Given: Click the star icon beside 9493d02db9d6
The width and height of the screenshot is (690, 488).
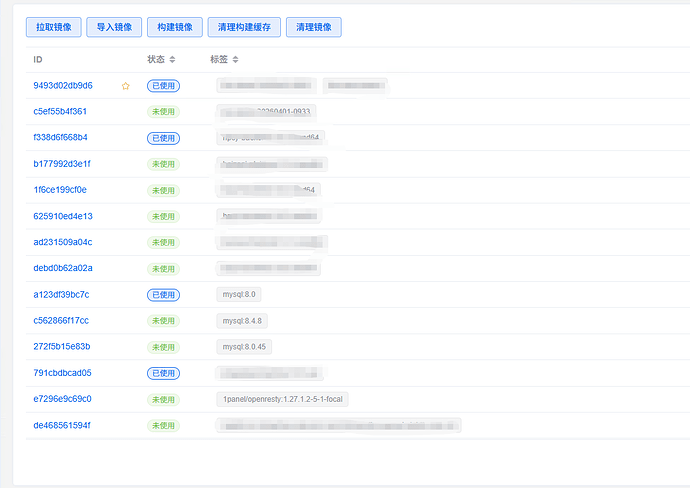Looking at the screenshot, I should [x=126, y=86].
